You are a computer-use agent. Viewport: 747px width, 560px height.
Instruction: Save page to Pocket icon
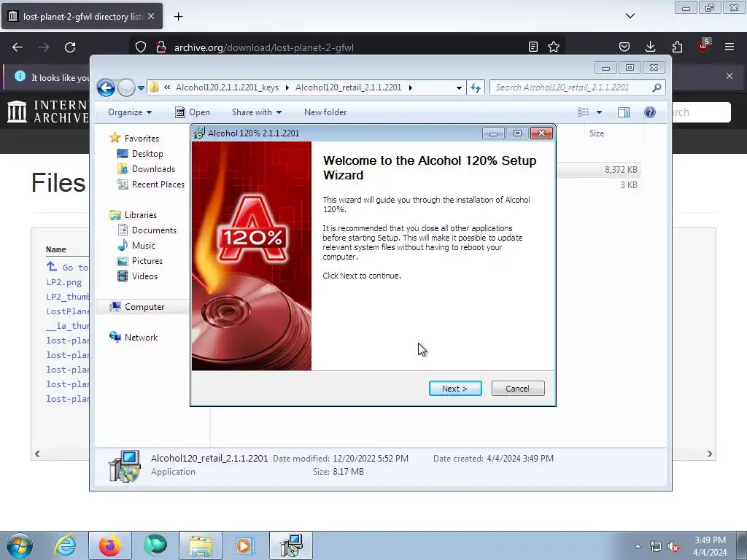coord(624,47)
